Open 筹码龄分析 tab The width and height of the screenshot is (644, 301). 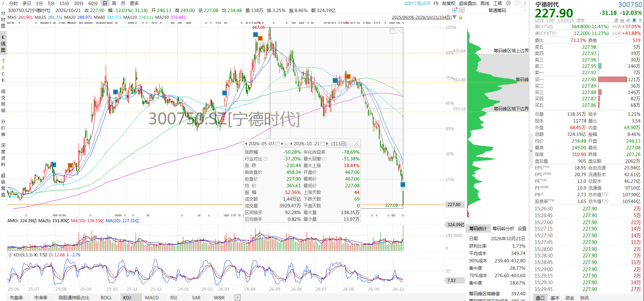503,229
